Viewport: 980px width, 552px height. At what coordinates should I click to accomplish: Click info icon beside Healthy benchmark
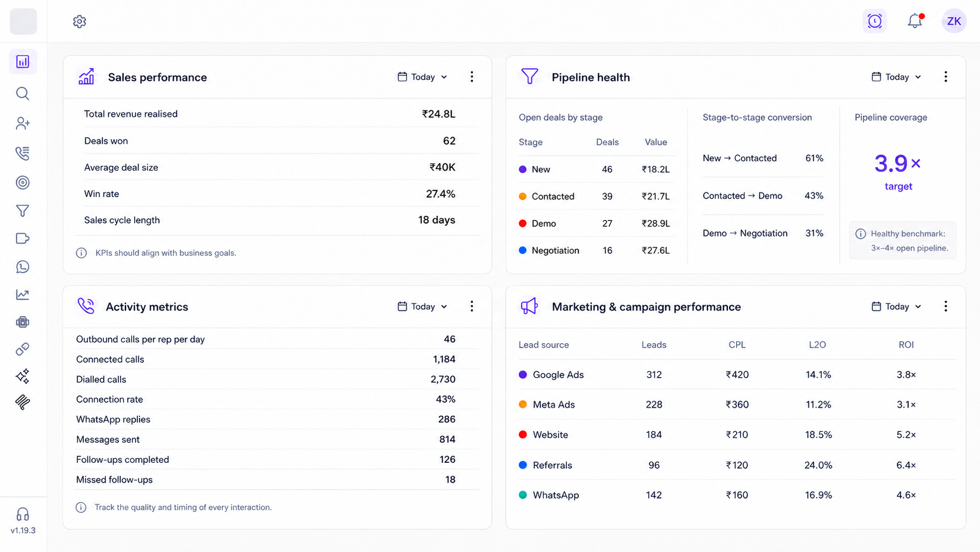(x=860, y=234)
